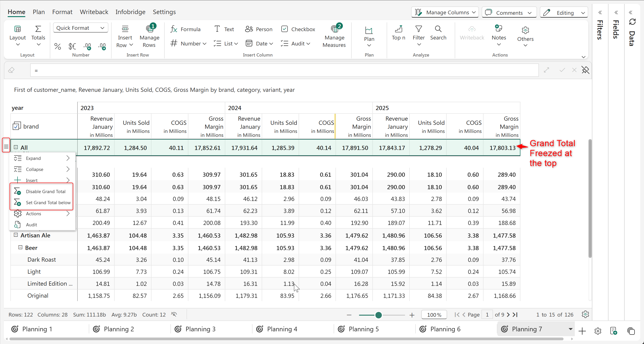
Task: Click the zoom slider handle
Action: coord(378,315)
